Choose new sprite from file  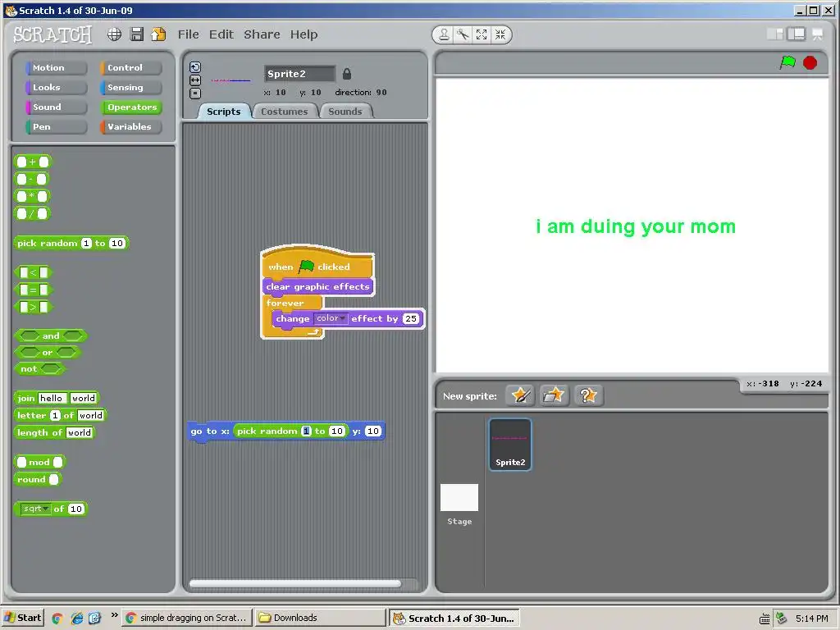[554, 396]
